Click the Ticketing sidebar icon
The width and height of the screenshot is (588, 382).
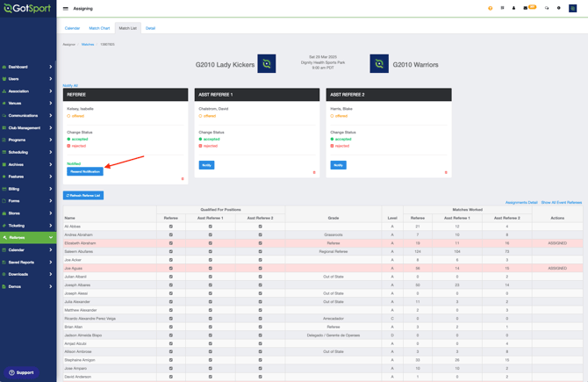coord(4,226)
